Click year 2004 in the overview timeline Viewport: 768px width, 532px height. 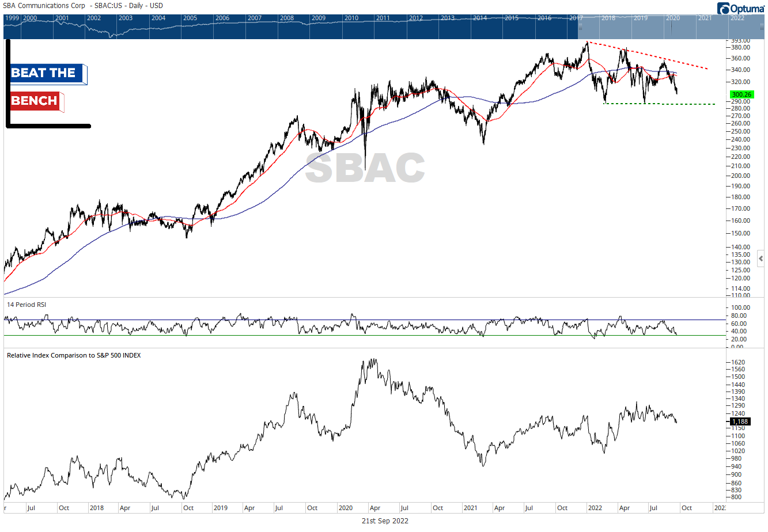[158, 18]
